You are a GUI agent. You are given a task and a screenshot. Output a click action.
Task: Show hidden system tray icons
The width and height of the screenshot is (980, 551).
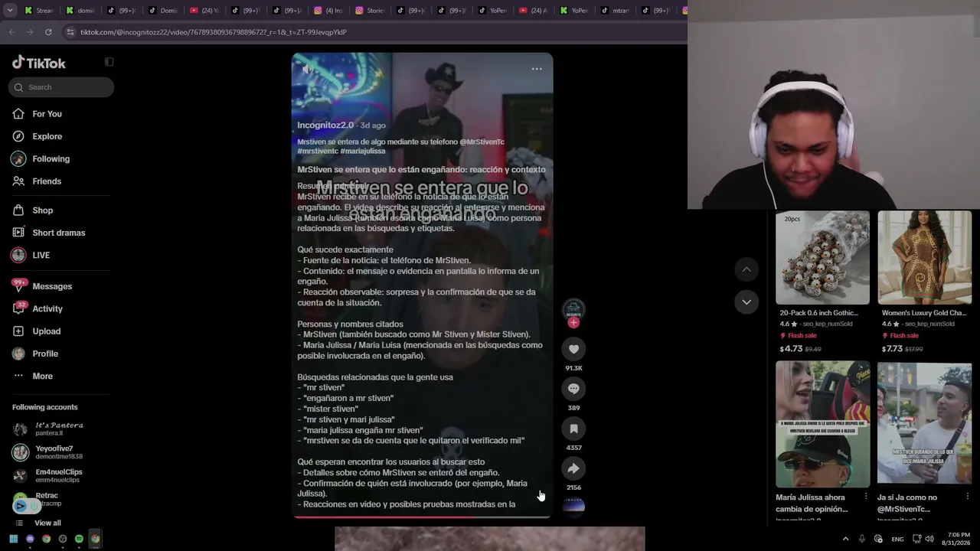click(x=845, y=539)
